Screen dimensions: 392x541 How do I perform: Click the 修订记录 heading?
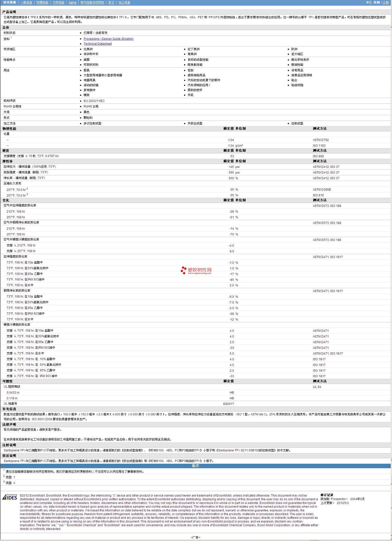(327, 495)
